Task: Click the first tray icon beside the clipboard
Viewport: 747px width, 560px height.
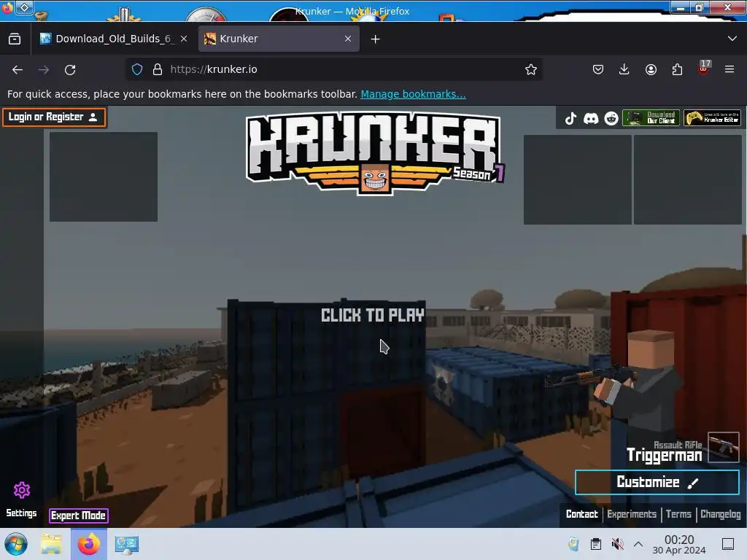Action: pos(573,544)
